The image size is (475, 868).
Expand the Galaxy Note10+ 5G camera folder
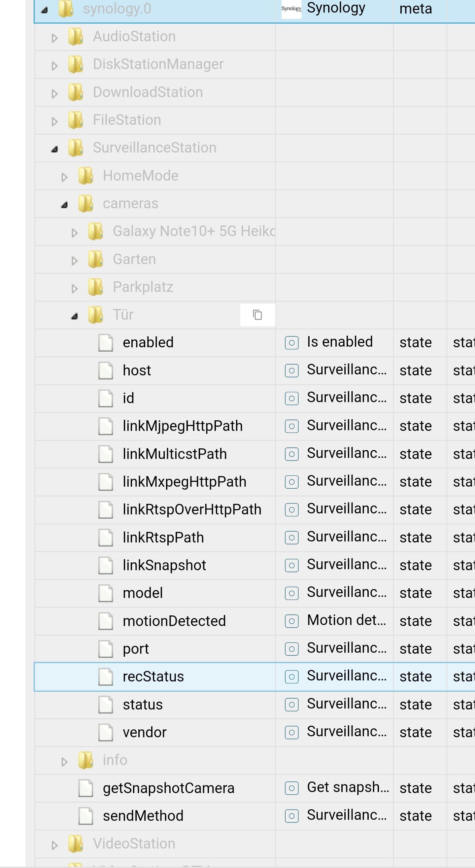point(75,233)
